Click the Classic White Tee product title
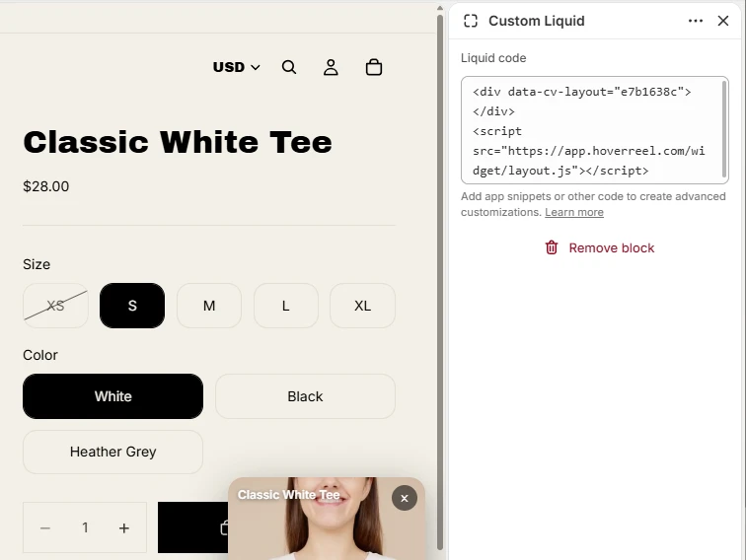Screen dimensions: 746x560 (x=178, y=142)
